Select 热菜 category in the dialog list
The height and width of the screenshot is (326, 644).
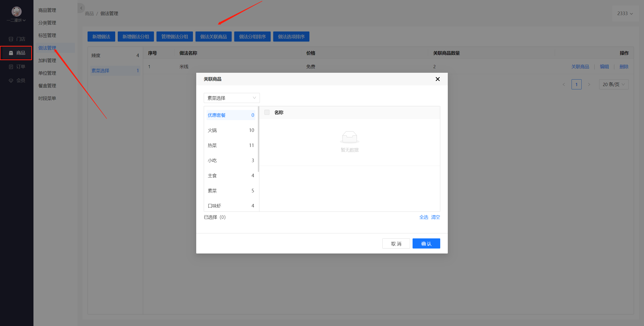[x=231, y=145]
